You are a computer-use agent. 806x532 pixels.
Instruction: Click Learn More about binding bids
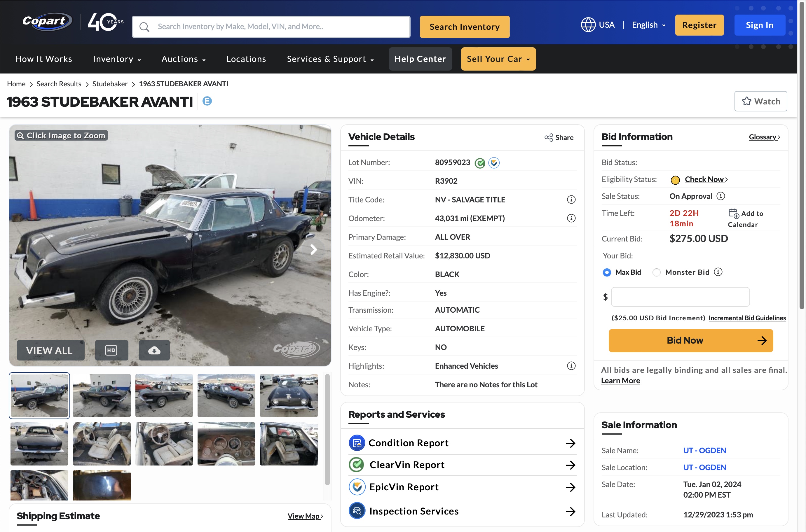[620, 380]
